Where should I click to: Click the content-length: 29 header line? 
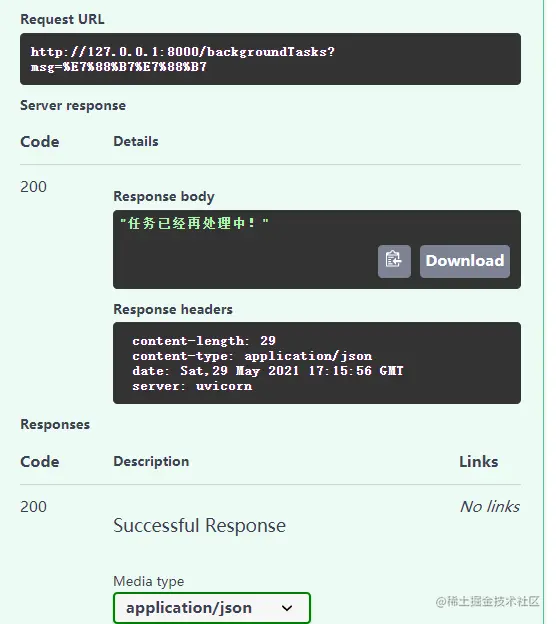pyautogui.click(x=204, y=341)
